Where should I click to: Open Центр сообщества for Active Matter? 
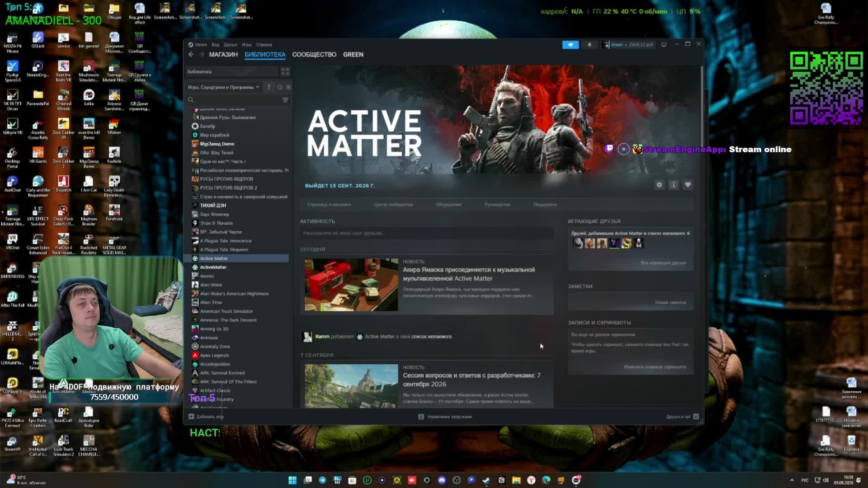click(x=393, y=205)
